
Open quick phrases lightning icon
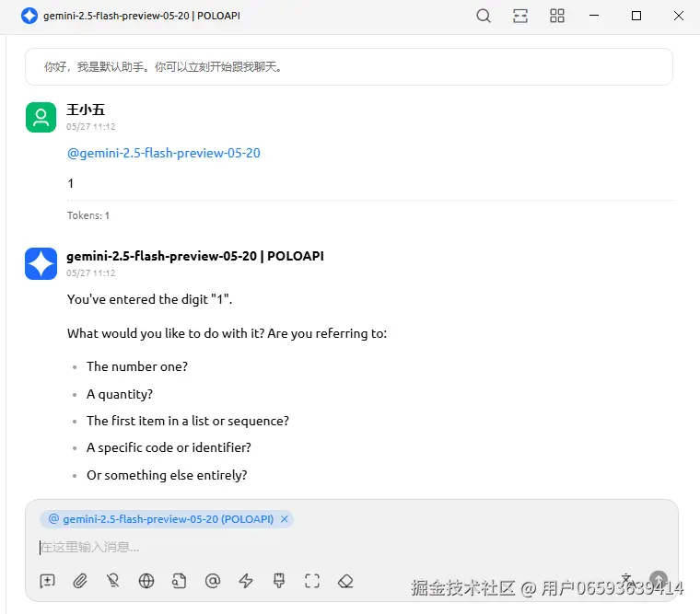pyautogui.click(x=246, y=581)
